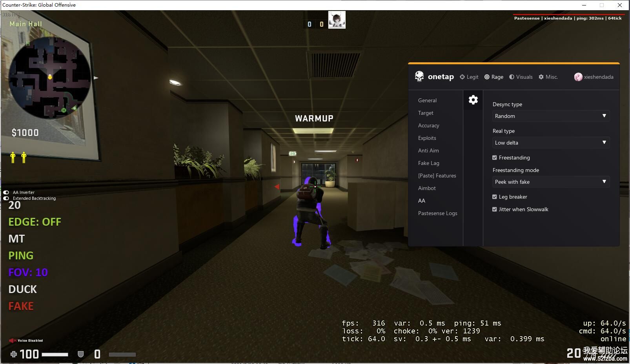Click the circular radar minimap
This screenshot has width=630, height=364.
pyautogui.click(x=49, y=78)
